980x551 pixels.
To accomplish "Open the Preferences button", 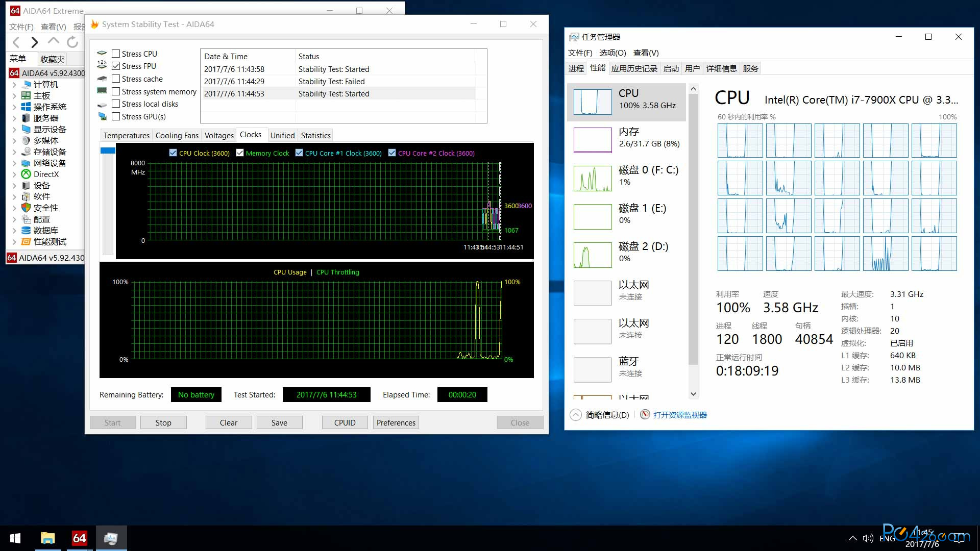I will pyautogui.click(x=396, y=422).
